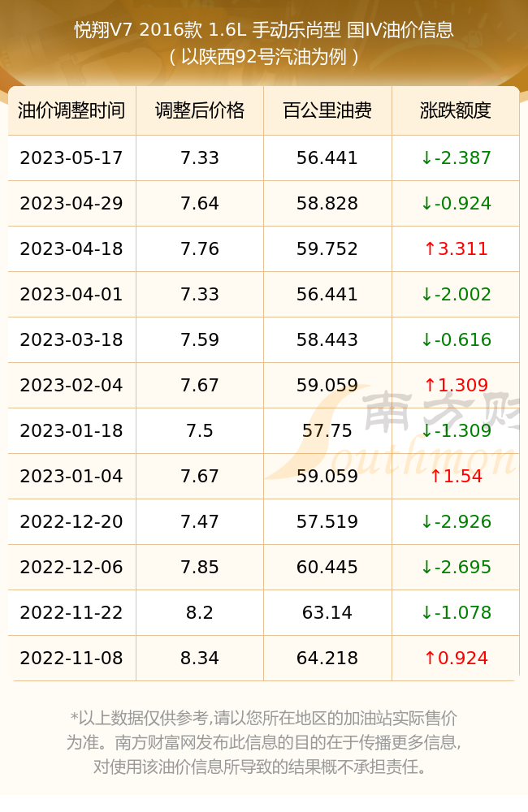Screen dimensions: 528x812
Task: Select the 2022-11-08 date cell
Action: [71, 659]
